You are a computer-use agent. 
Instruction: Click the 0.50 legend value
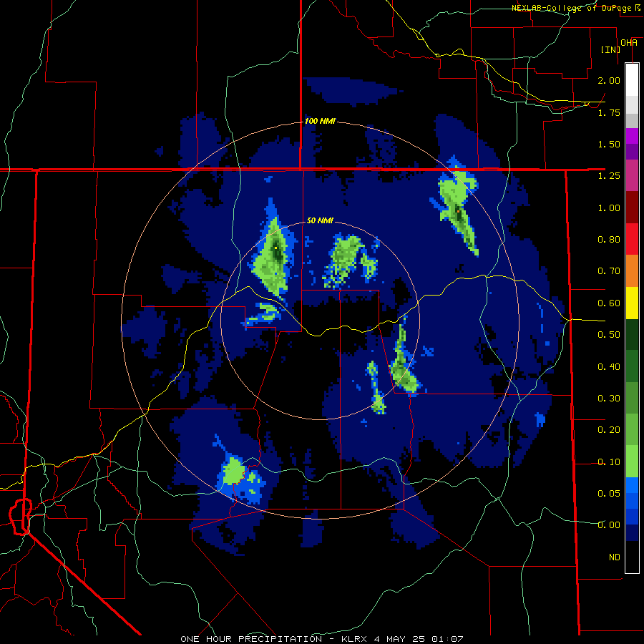[x=609, y=335]
